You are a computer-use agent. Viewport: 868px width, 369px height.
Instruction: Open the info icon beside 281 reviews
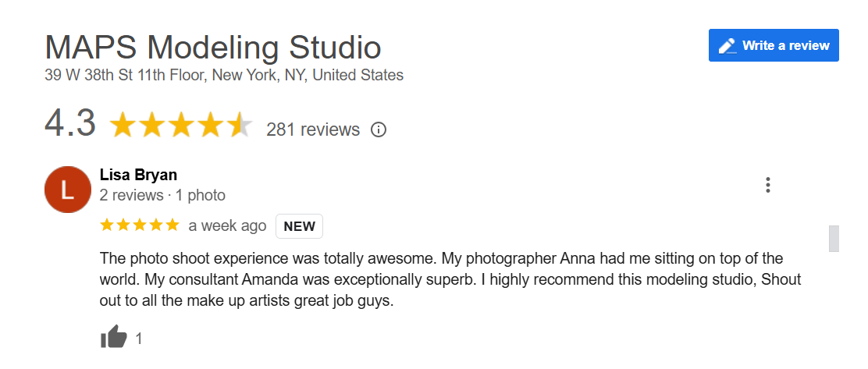(x=378, y=130)
